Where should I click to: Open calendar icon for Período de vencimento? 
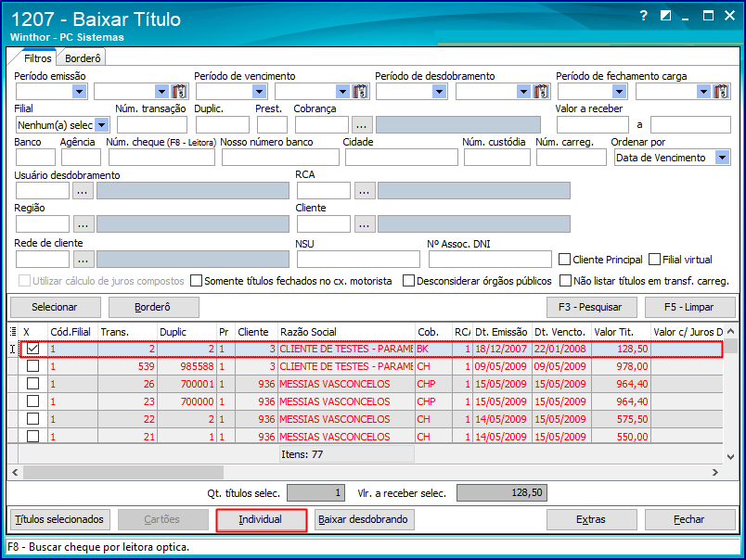coord(360,91)
